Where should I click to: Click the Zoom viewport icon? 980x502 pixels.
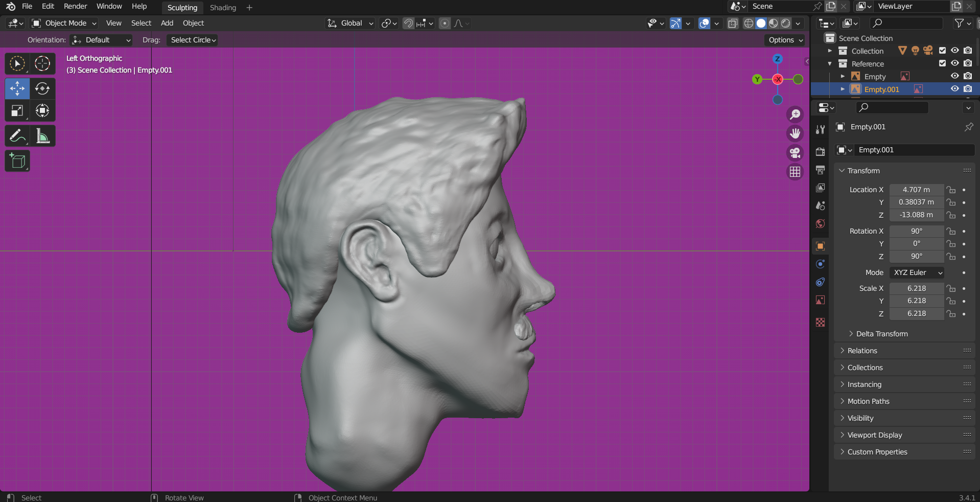[795, 115]
